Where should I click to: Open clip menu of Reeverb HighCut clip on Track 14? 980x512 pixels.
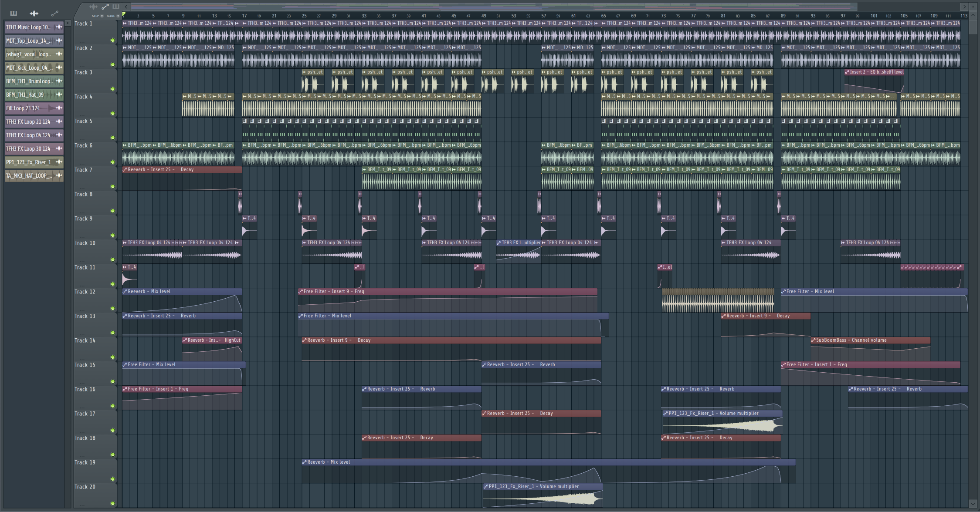click(x=185, y=340)
